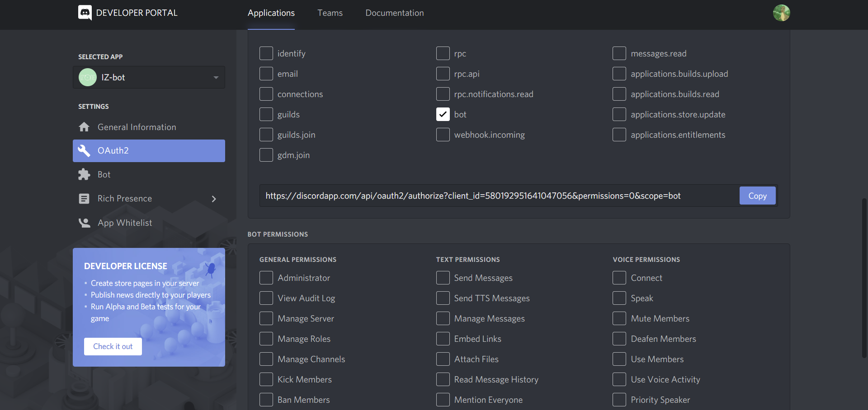
Task: Open the Bot settings page
Action: pyautogui.click(x=149, y=174)
